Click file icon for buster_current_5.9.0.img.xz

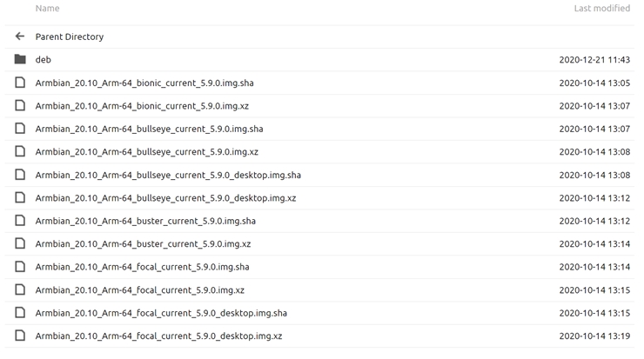coord(20,243)
